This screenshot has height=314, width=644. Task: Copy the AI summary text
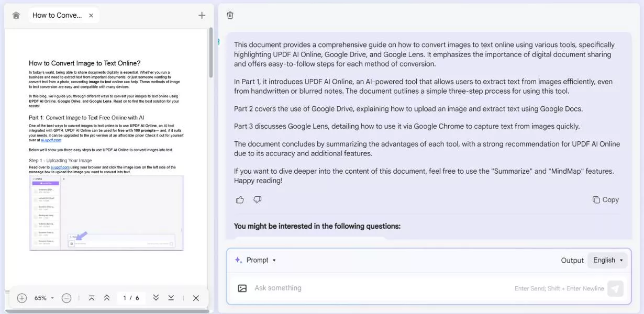point(605,199)
